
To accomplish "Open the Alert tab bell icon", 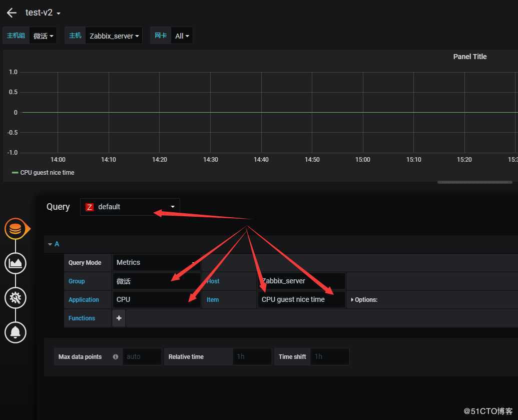I will (15, 332).
